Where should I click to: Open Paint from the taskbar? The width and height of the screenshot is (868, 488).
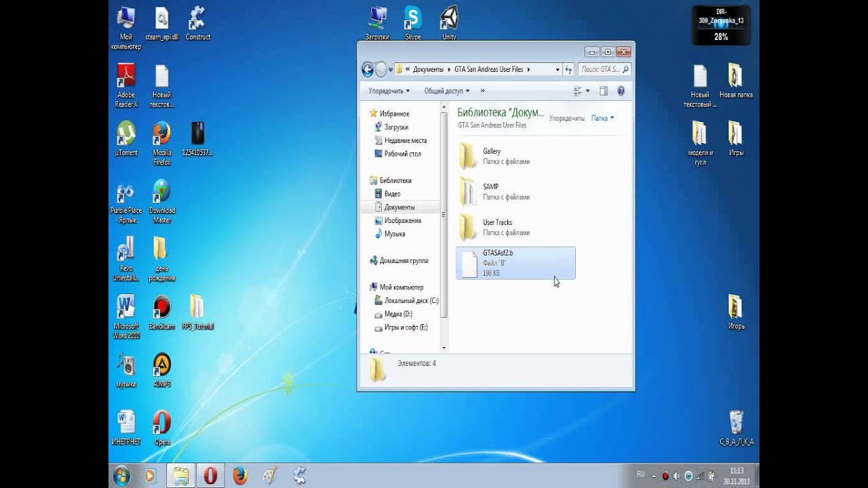[x=269, y=476]
